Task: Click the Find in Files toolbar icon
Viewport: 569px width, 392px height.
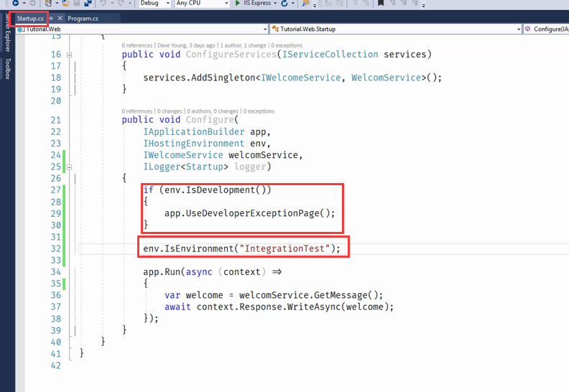Action: (x=306, y=4)
